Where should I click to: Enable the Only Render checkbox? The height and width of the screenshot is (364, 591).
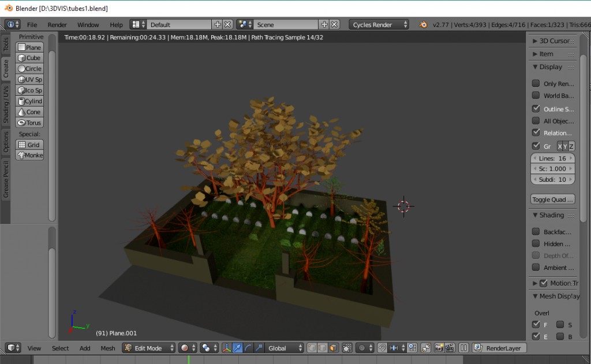coord(536,83)
